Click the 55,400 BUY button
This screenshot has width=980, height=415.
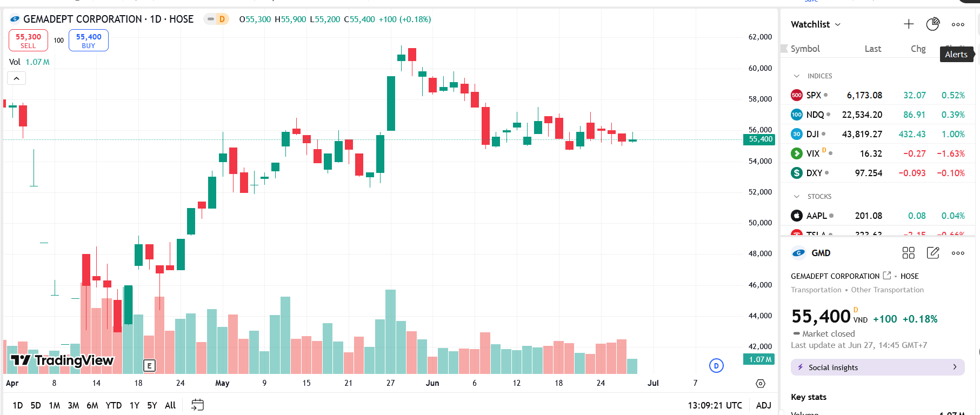pos(89,41)
